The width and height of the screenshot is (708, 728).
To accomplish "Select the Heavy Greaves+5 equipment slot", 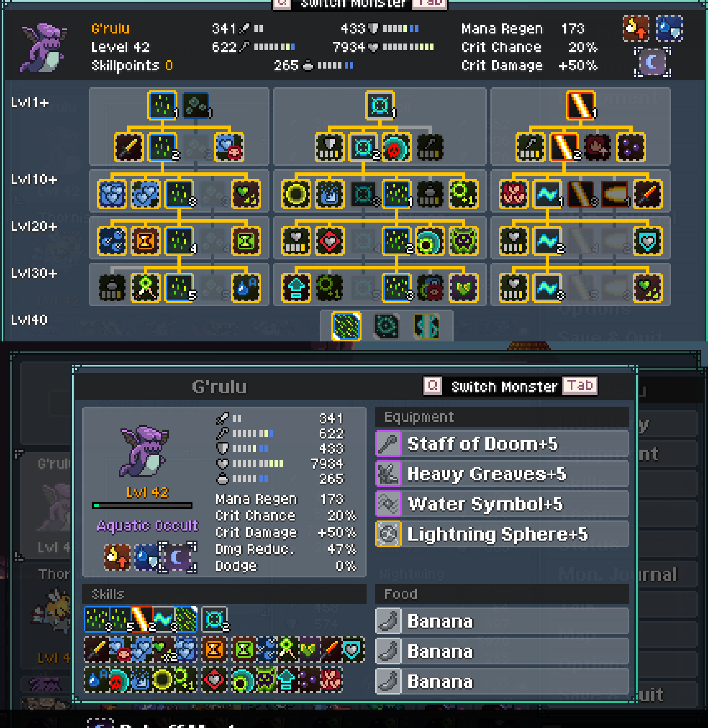I will coord(502,474).
